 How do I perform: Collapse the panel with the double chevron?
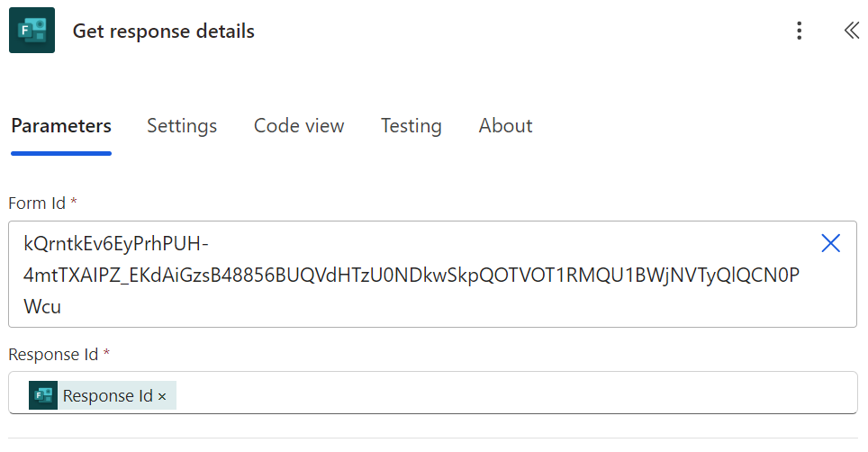pyautogui.click(x=851, y=32)
